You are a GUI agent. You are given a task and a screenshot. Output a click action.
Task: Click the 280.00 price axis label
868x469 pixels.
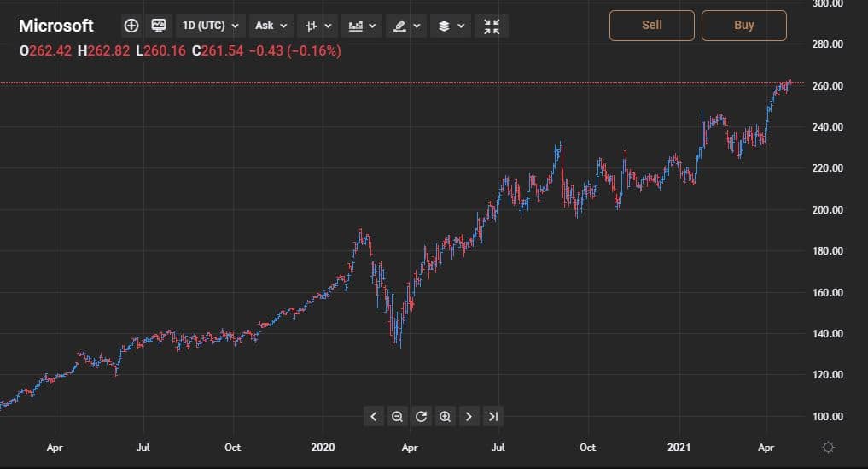828,44
